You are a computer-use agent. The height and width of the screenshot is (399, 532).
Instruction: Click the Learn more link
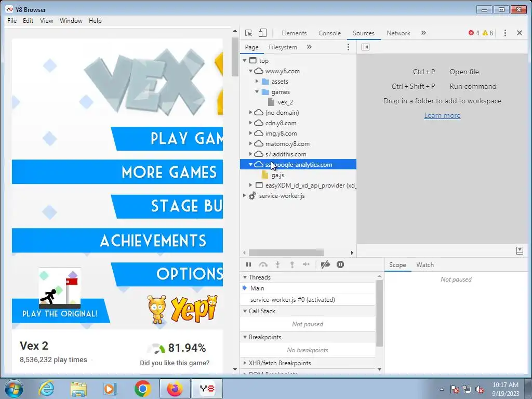coord(442,115)
